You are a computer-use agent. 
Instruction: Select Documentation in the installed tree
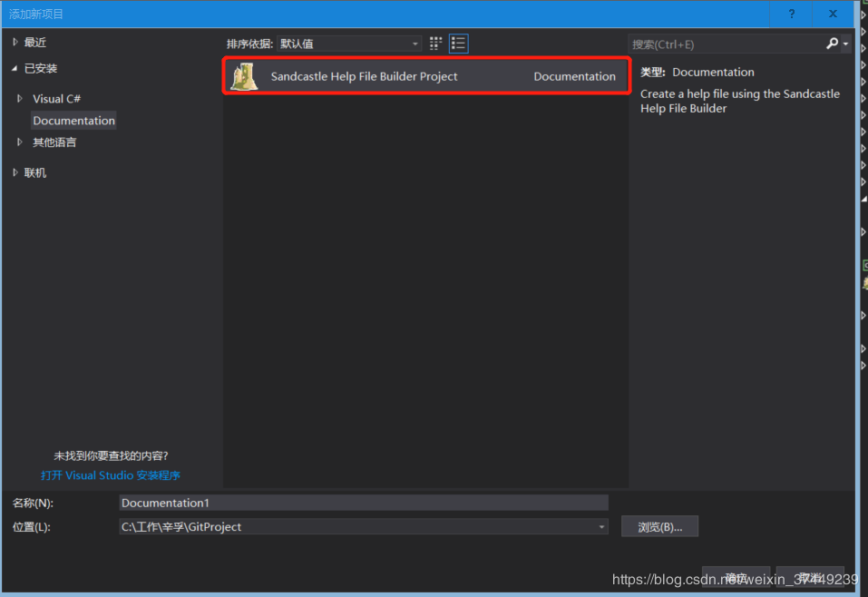(x=73, y=120)
